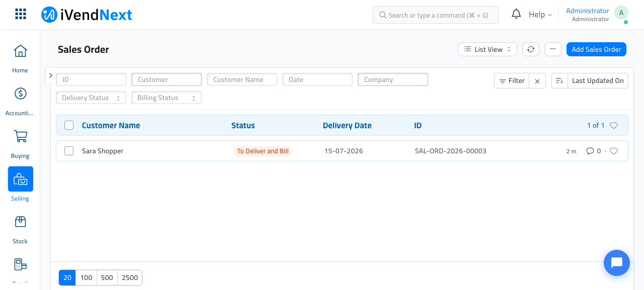The width and height of the screenshot is (644, 290).
Task: Click the 1 of 1 count
Action: (x=596, y=126)
